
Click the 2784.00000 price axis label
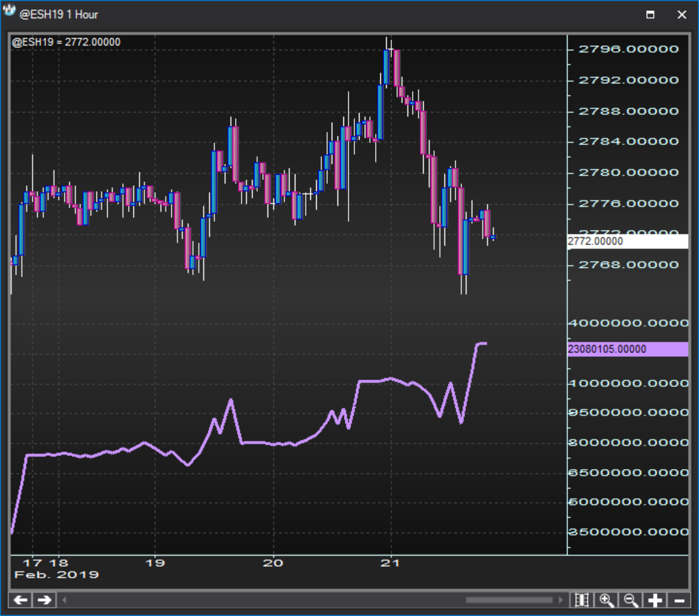[x=628, y=142]
